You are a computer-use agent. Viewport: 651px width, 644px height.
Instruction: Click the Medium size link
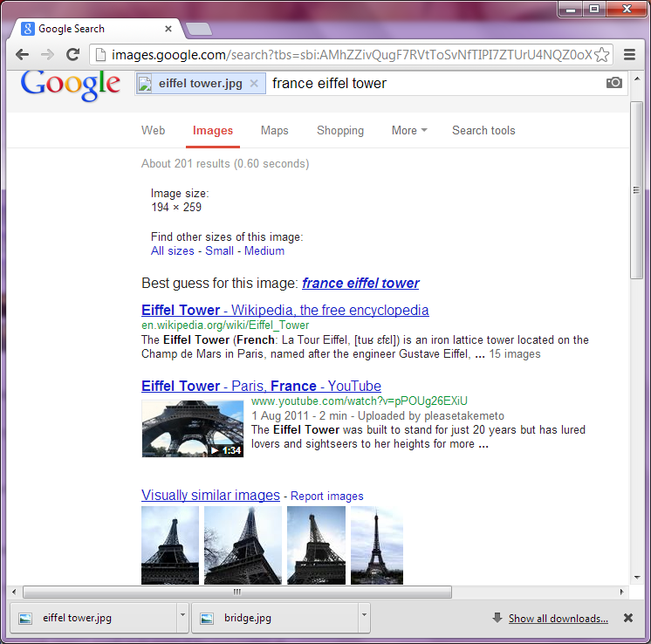click(264, 250)
